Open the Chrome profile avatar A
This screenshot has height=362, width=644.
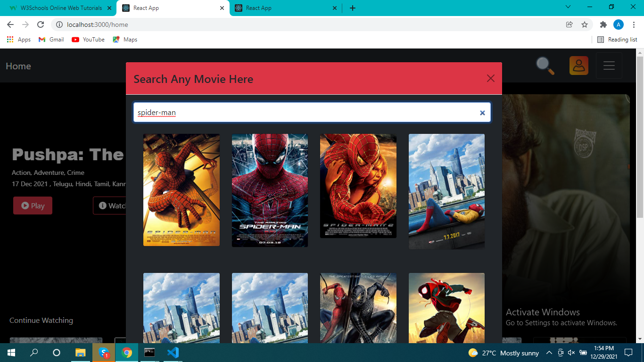point(619,25)
